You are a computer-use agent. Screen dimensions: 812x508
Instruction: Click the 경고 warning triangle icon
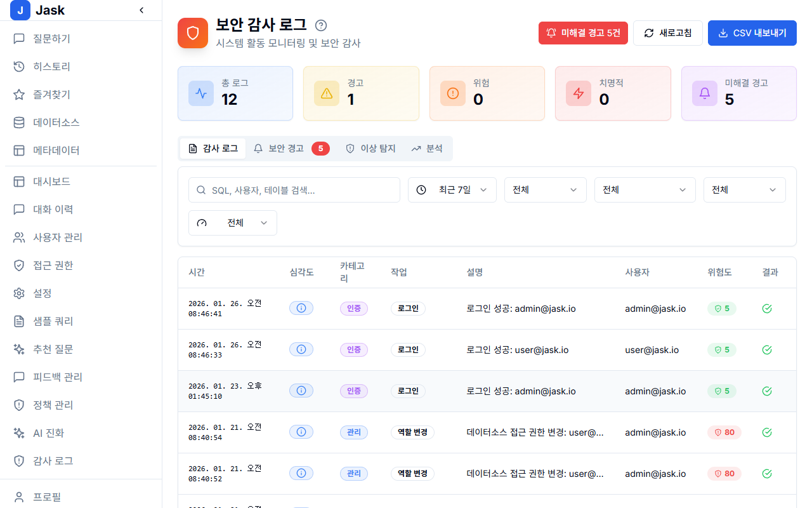[x=327, y=93]
